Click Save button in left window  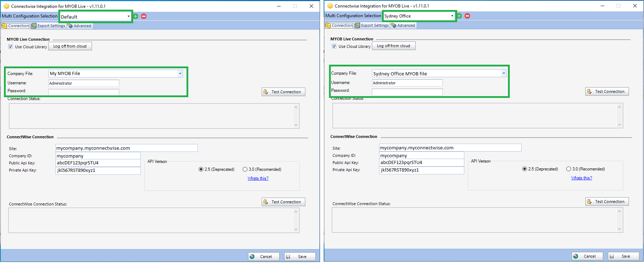click(x=300, y=257)
